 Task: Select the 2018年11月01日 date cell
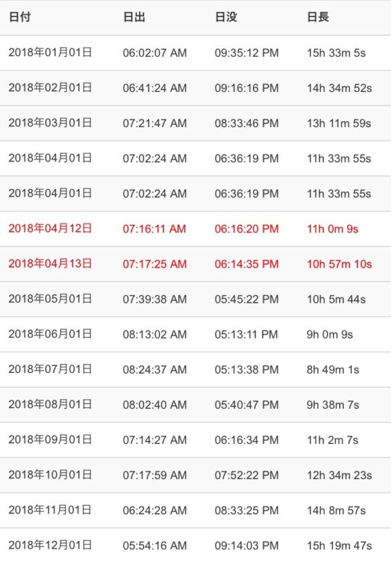[x=50, y=510]
